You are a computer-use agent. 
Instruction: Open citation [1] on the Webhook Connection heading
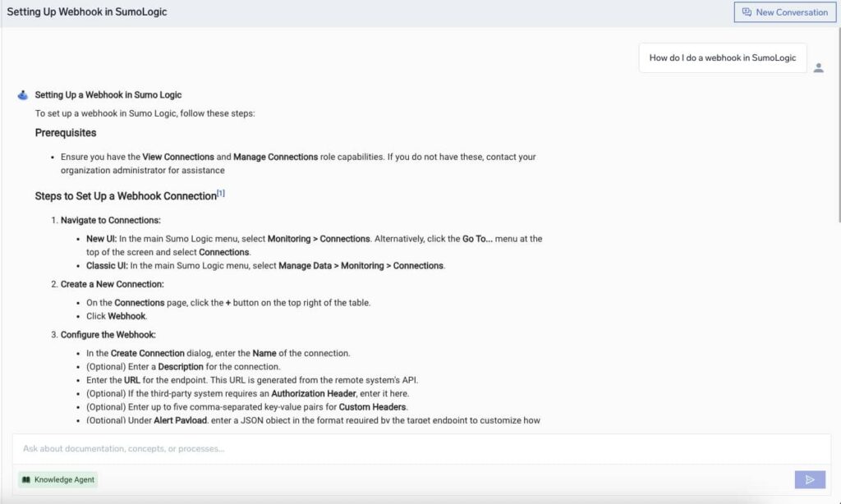point(219,191)
